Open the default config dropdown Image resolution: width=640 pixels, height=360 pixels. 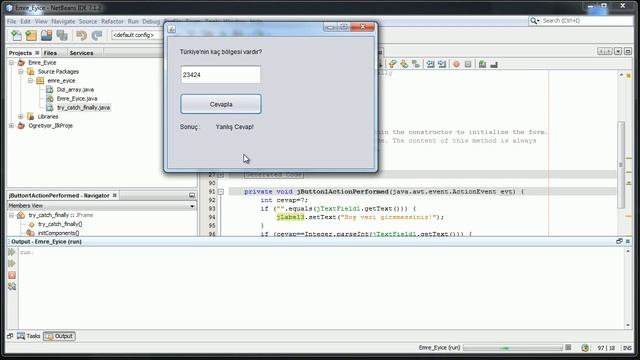[137, 35]
